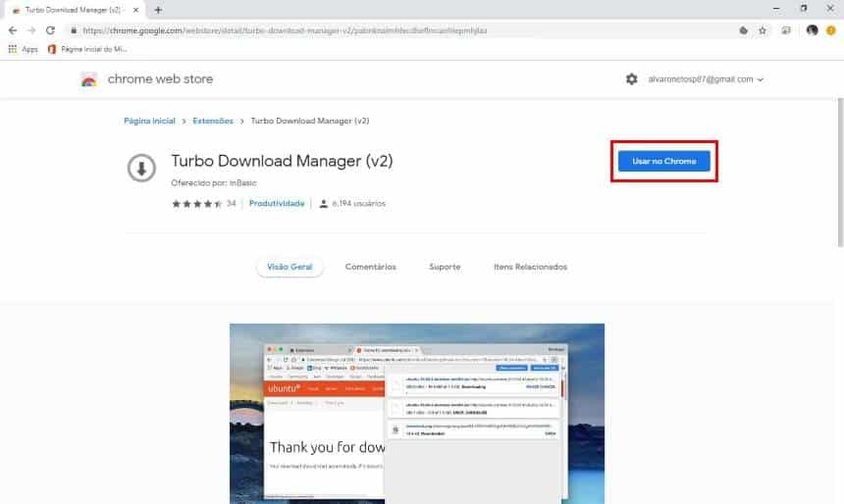Open the 'Produtividade' category link
This screenshot has height=504, width=844.
tap(277, 203)
